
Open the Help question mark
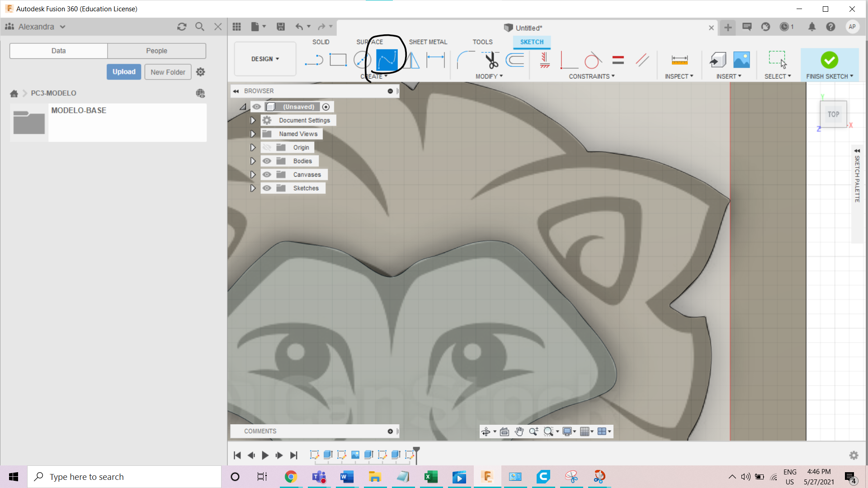830,27
